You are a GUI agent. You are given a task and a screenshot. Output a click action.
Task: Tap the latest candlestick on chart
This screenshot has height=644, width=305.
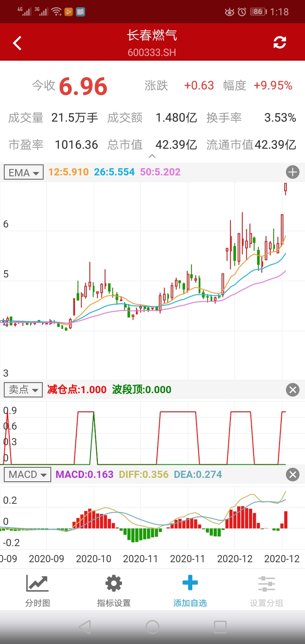pos(286,188)
